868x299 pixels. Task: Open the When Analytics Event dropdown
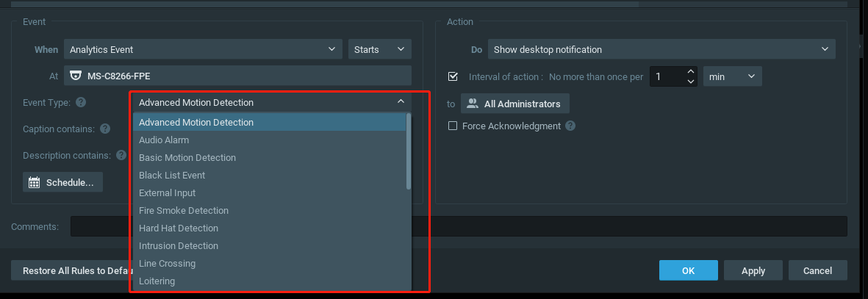coord(203,49)
